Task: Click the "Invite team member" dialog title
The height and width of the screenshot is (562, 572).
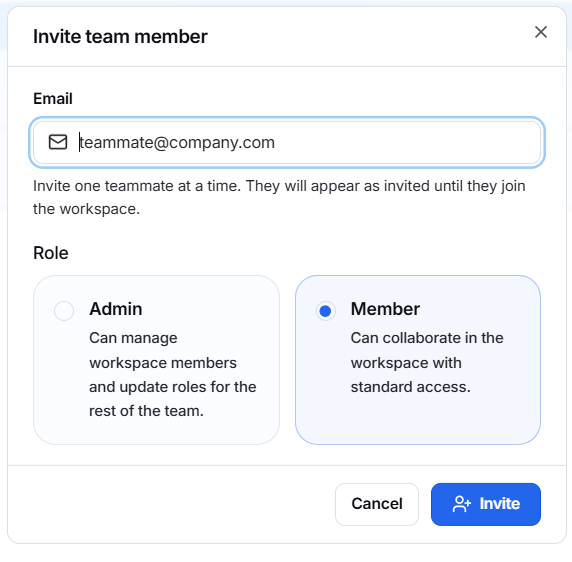Action: tap(120, 36)
